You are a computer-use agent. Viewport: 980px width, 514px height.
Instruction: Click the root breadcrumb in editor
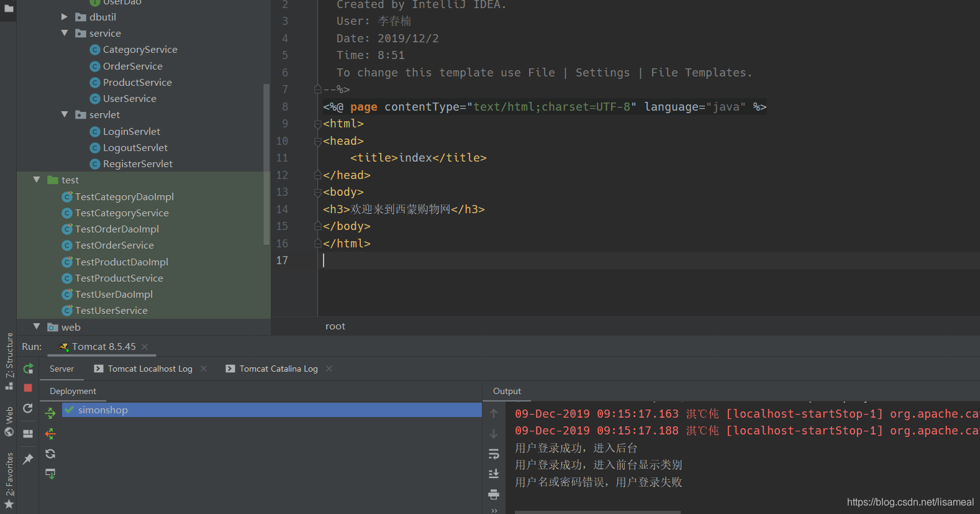click(335, 326)
